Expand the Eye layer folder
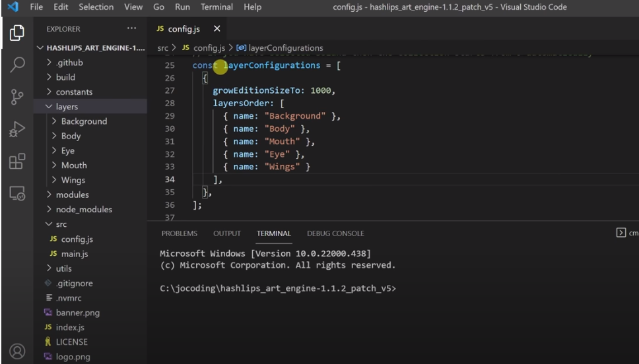639x364 pixels. [x=90, y=150]
